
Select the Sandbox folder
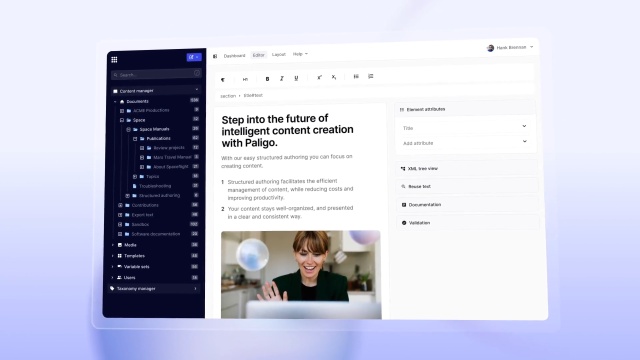tap(140, 224)
